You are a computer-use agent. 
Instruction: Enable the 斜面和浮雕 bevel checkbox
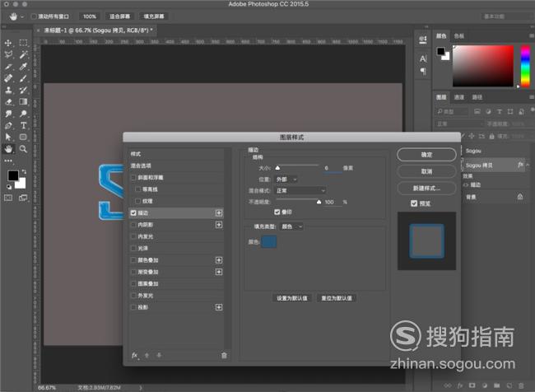click(133, 178)
